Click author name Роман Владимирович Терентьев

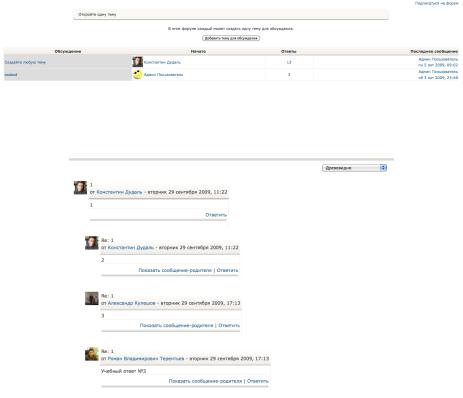click(x=146, y=359)
